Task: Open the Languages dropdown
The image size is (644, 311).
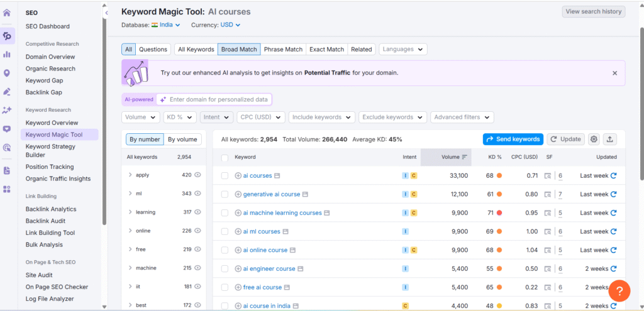Action: 403,49
